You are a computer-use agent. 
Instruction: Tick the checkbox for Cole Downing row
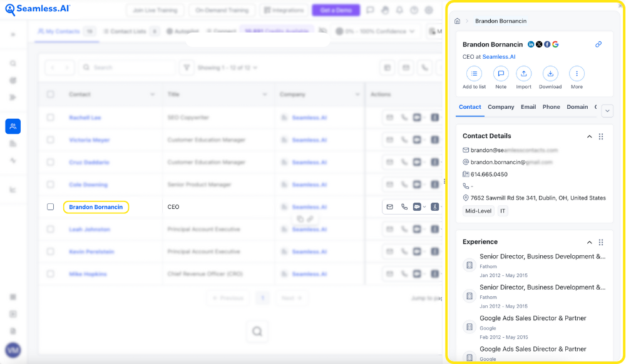50,185
